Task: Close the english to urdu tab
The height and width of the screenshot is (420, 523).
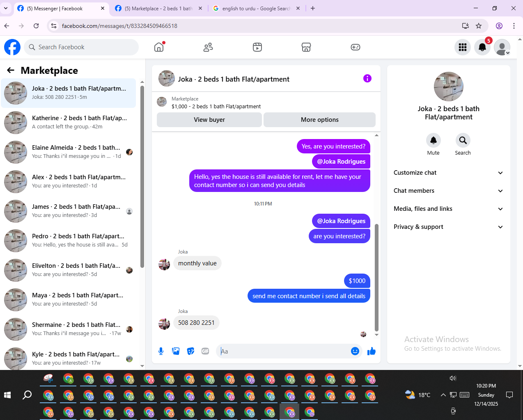Action: pyautogui.click(x=298, y=8)
